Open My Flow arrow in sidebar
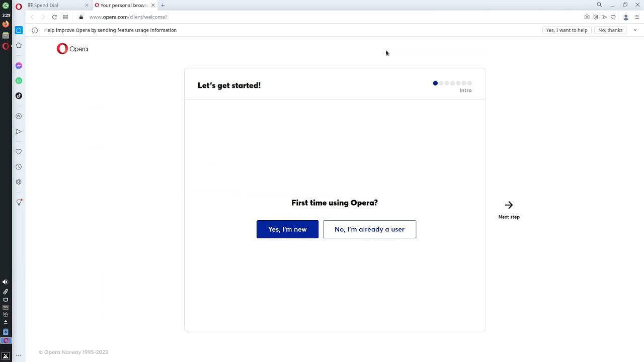Screen dimensions: 644x362 tap(19, 132)
